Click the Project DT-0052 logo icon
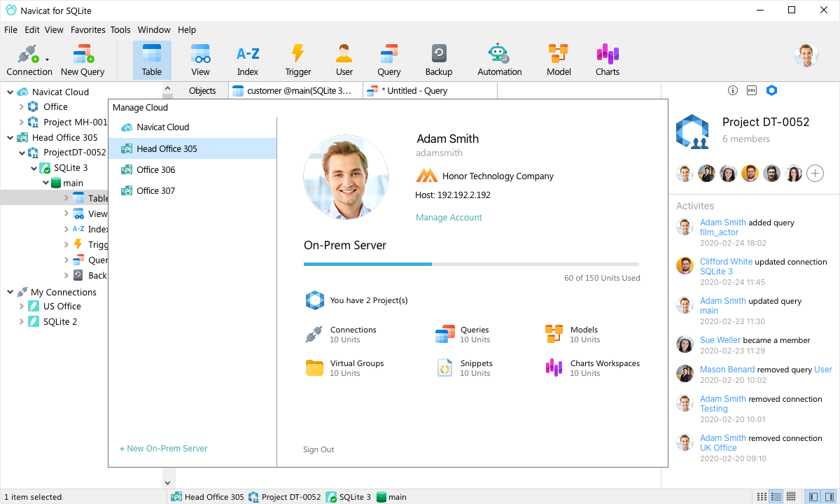 point(692,132)
